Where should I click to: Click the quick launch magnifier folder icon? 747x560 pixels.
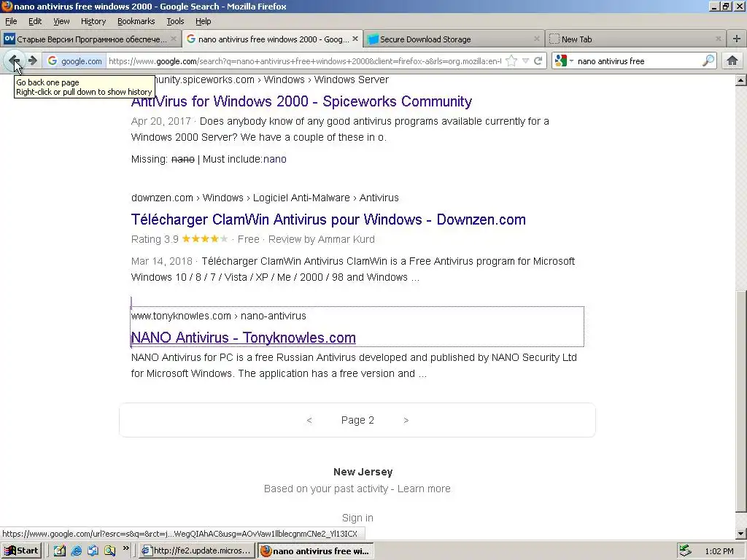click(x=109, y=551)
